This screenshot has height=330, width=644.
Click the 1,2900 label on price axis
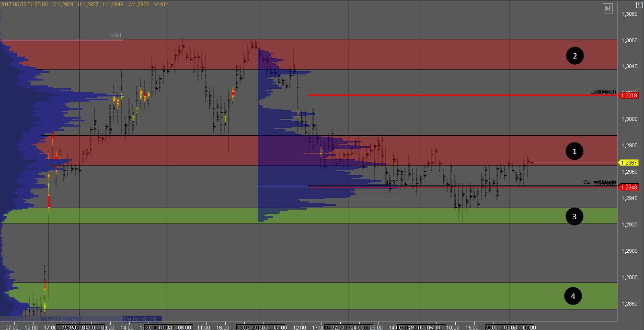point(629,251)
